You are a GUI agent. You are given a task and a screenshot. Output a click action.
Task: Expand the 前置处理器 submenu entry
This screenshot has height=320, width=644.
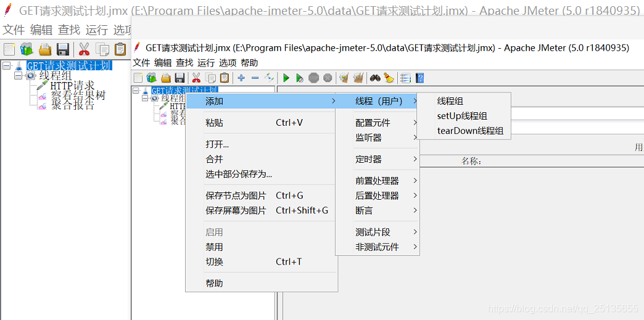[377, 181]
